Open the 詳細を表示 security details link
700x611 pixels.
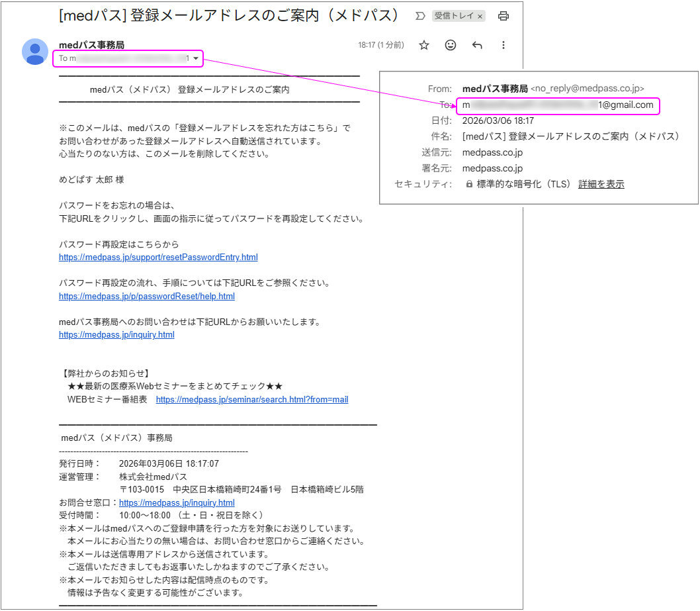(601, 185)
